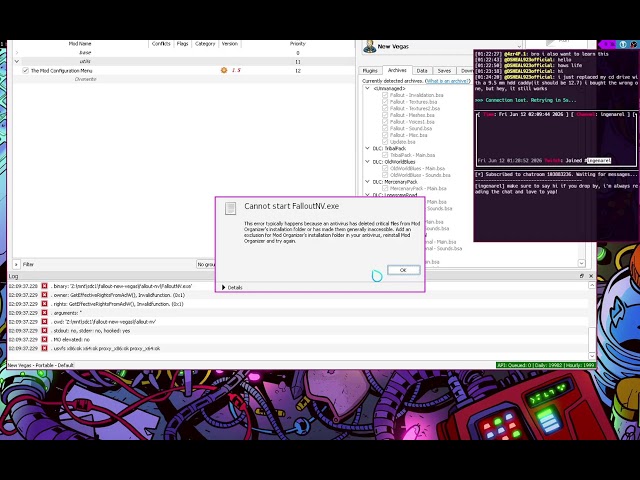640x480 pixels.
Task: Switch to the Data tab
Action: [422, 71]
